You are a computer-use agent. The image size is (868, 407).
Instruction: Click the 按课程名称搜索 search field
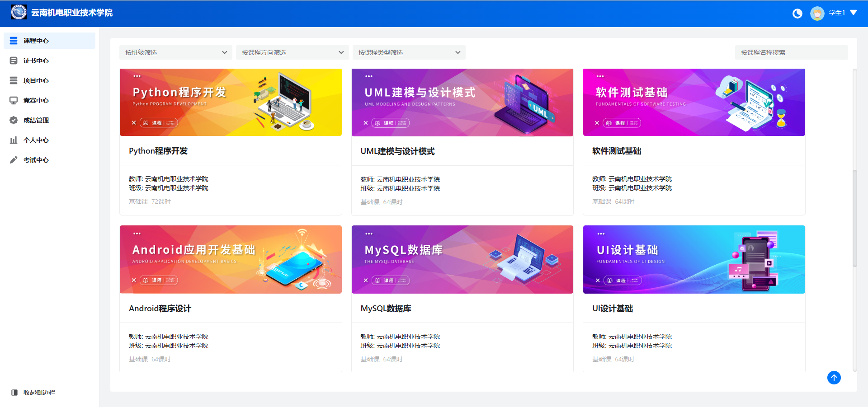click(x=792, y=52)
